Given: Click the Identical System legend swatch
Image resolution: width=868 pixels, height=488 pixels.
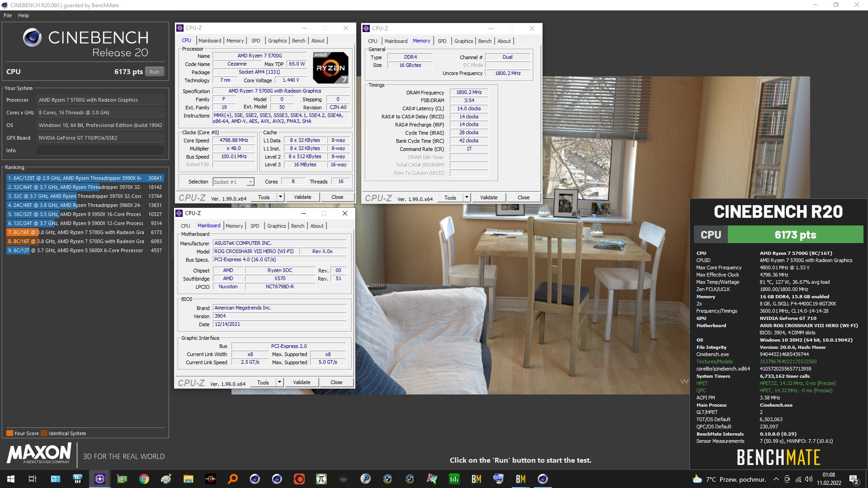Looking at the screenshot, I should click(44, 433).
